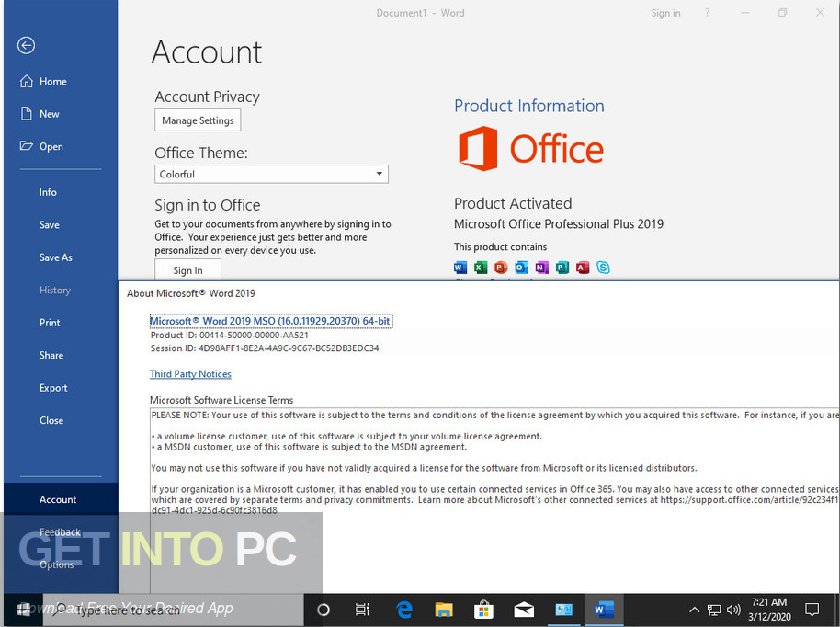840x627 pixels.
Task: Click the pinned app icon left of Word on taskbar
Action: (x=563, y=610)
